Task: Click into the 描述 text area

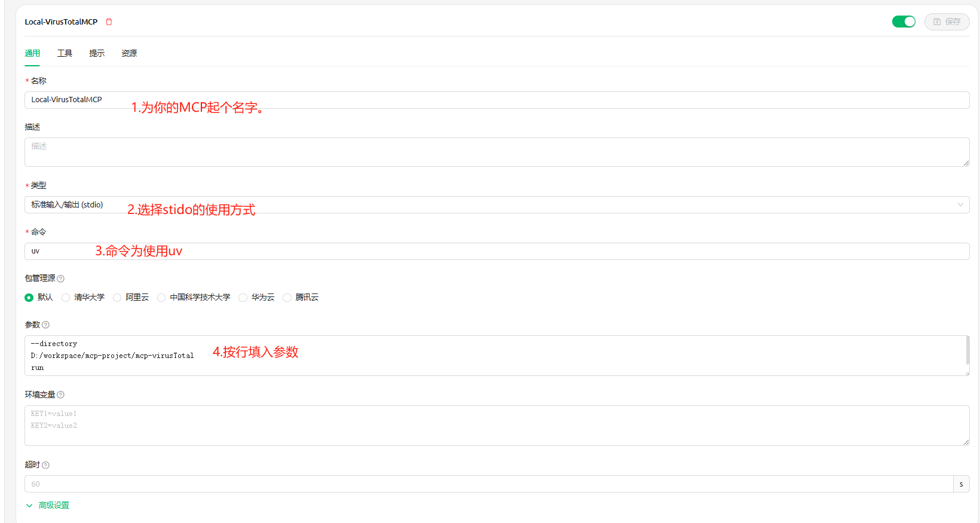Action: click(497, 152)
